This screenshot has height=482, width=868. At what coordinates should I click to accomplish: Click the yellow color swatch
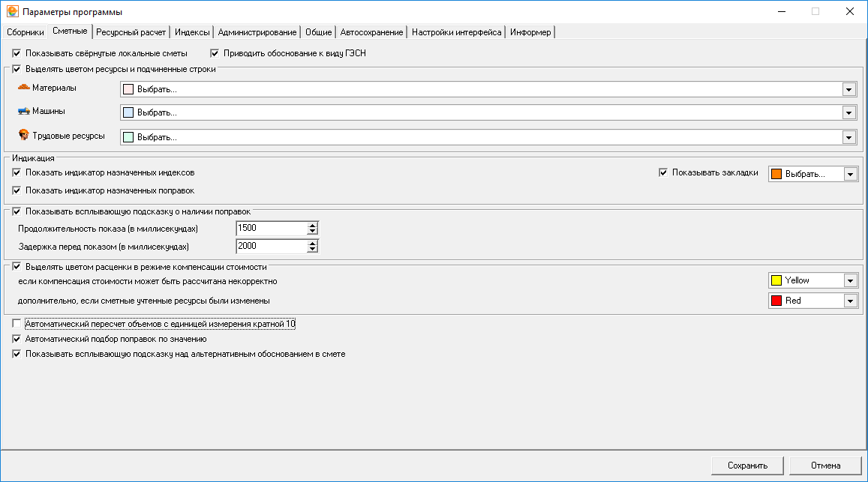pyautogui.click(x=776, y=280)
